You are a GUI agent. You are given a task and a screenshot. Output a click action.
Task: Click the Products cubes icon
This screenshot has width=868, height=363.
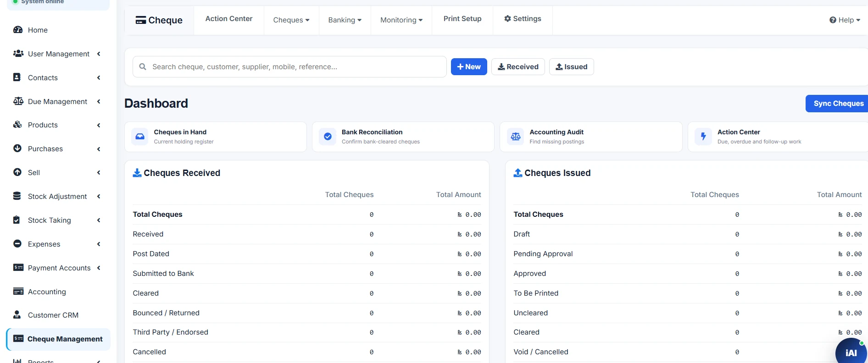tap(18, 125)
